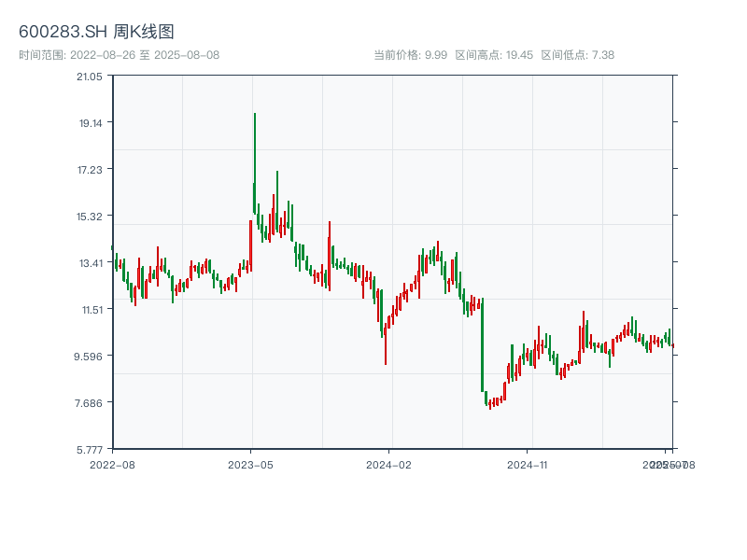Click the period low 7.38 label
The width and height of the screenshot is (747, 560).
click(577, 55)
